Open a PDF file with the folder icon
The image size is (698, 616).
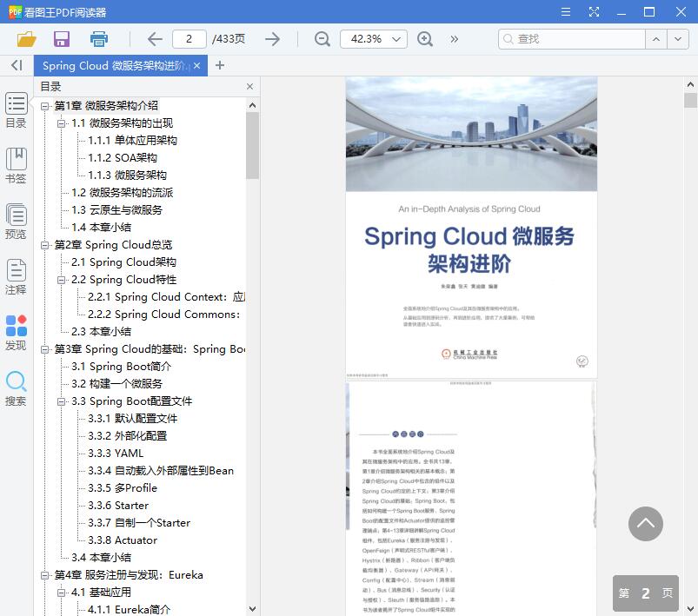[26, 39]
